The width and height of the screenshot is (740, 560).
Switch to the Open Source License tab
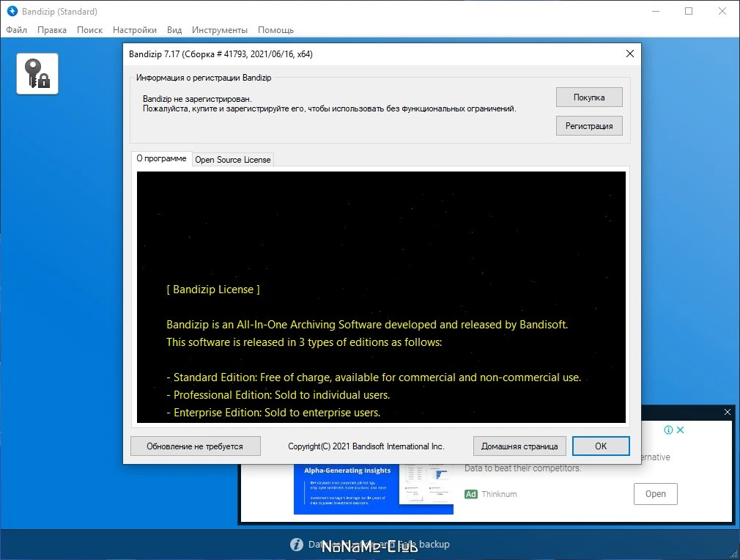pyautogui.click(x=233, y=160)
